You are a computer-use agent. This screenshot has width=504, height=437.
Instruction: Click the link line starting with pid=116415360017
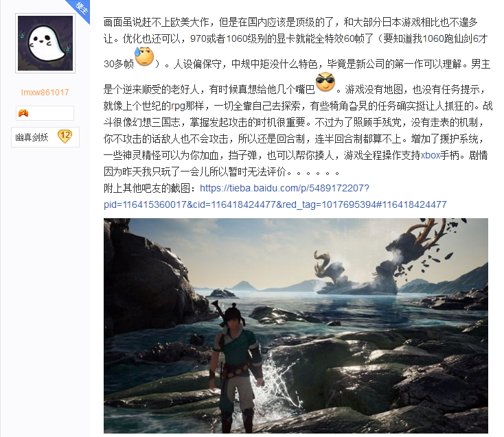click(x=275, y=204)
